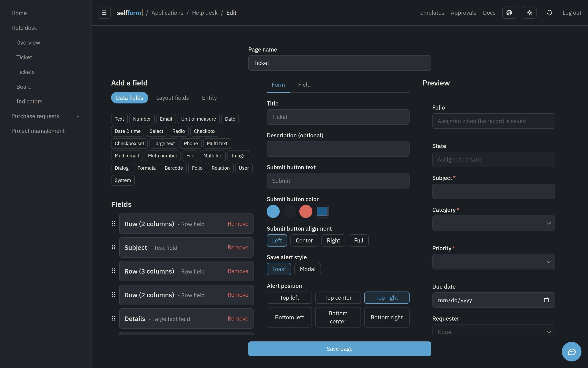
Task: Click the Save page button
Action: (x=340, y=349)
